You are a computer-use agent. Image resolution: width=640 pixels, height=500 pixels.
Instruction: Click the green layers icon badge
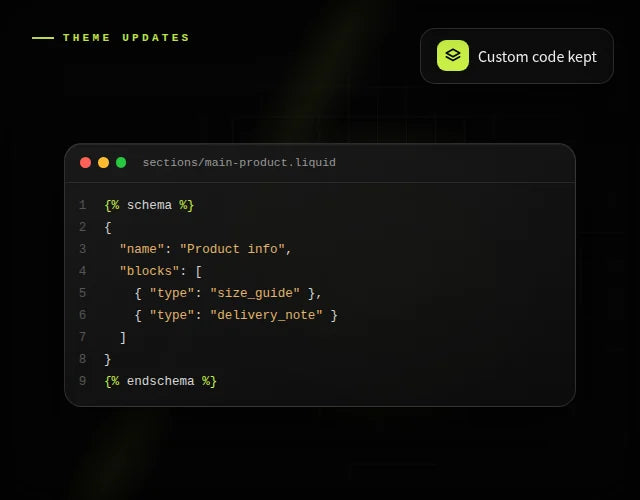pos(453,56)
